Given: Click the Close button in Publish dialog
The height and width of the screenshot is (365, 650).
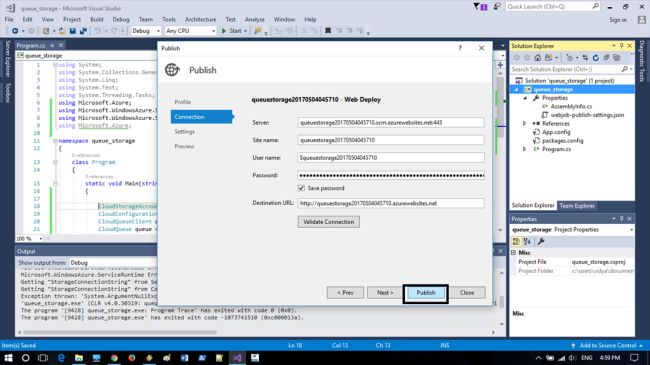Looking at the screenshot, I should [x=467, y=293].
